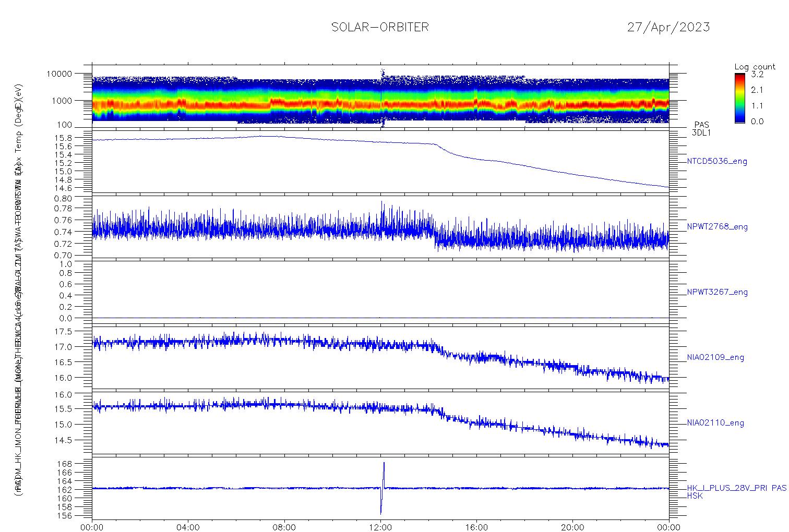Image resolution: width=789 pixels, height=532 pixels.
Task: Click the SOLAR-ORBITER plot title
Action: click(x=380, y=27)
